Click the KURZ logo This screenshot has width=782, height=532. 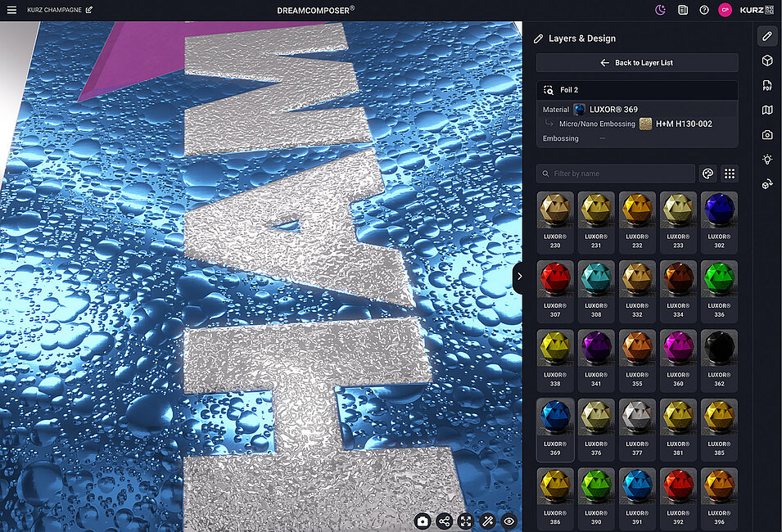point(757,10)
